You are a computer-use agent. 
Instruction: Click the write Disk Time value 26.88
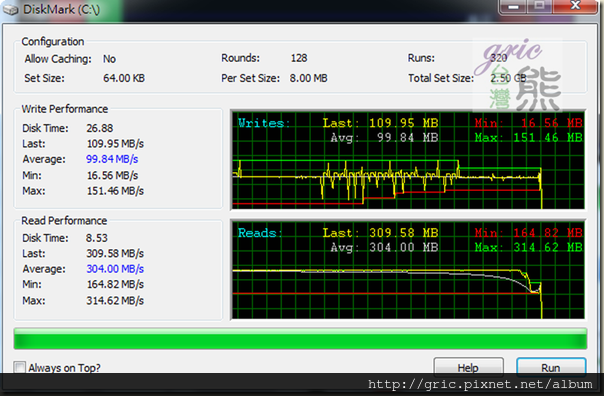click(x=100, y=128)
